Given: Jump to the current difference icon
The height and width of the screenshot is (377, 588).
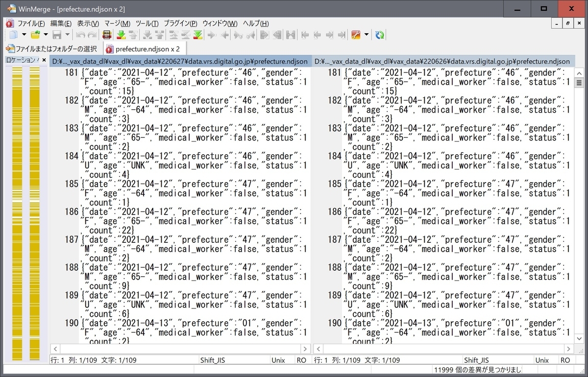Looking at the screenshot, I should point(185,35).
